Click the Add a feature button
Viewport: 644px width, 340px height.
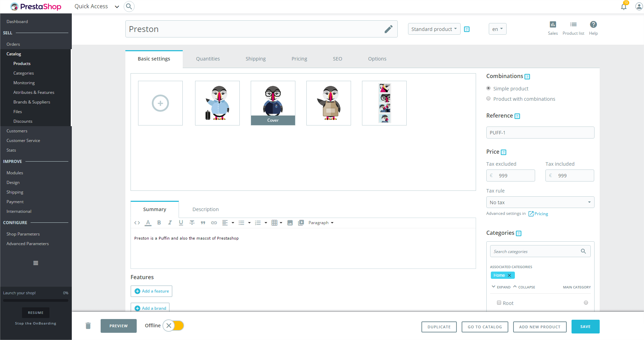[x=151, y=291]
